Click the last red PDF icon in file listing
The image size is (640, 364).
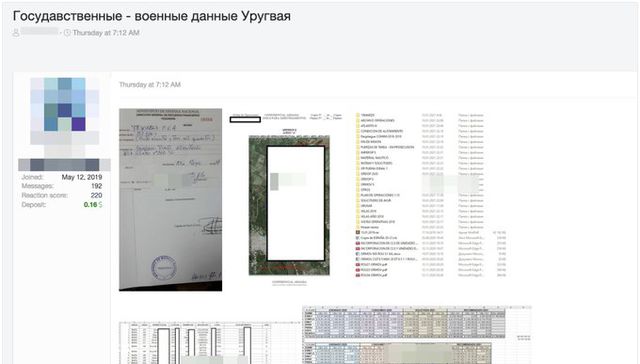tap(358, 275)
